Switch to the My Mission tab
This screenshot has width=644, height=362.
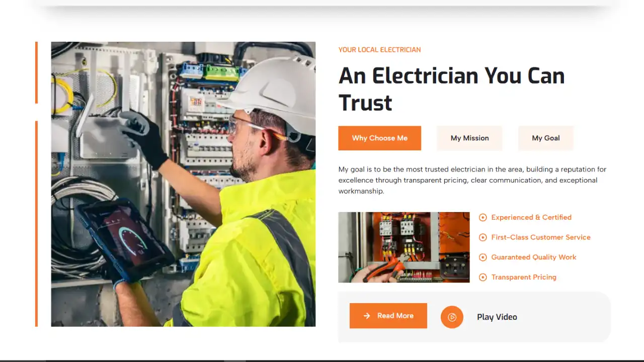pos(470,138)
